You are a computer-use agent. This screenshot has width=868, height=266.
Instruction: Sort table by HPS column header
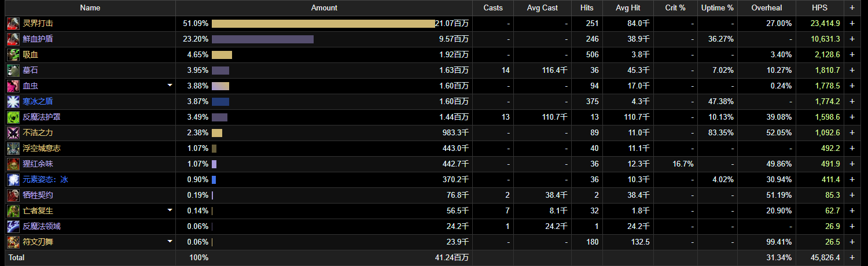pos(819,8)
